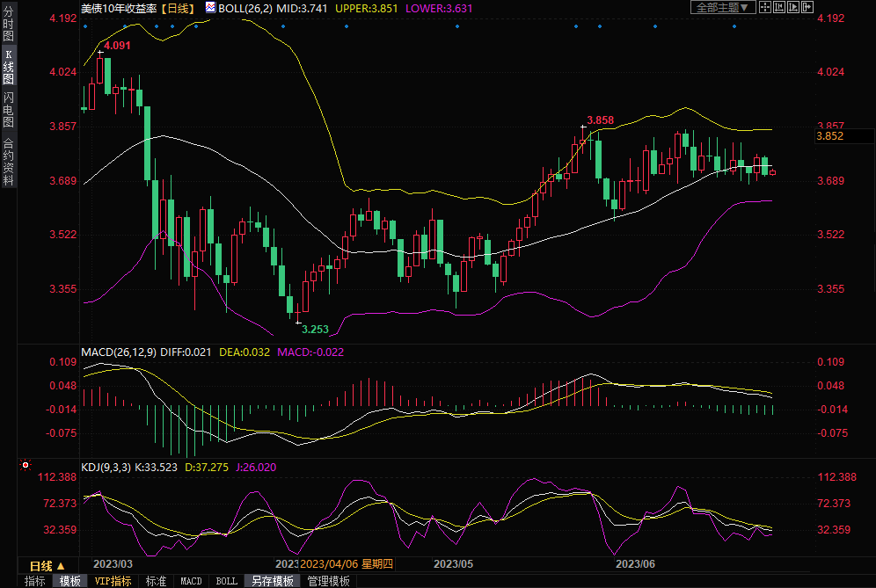Screen dimensions: 876x588
Task: Open the 闪电图 side tab
Action: 8,109
